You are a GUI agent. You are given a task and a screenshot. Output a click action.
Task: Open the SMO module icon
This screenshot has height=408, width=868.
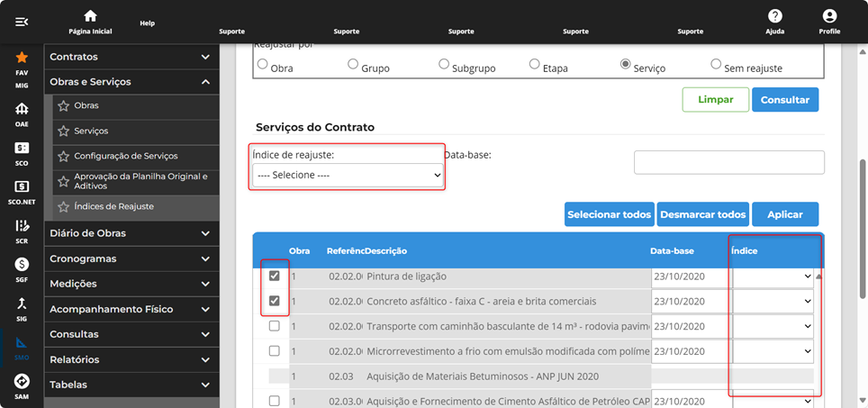(x=22, y=342)
